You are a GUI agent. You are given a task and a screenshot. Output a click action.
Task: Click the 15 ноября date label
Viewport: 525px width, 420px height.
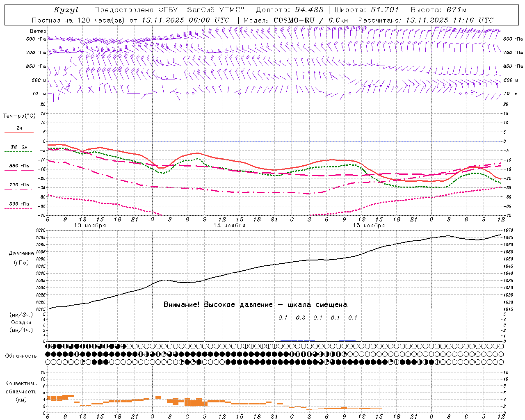(369, 226)
